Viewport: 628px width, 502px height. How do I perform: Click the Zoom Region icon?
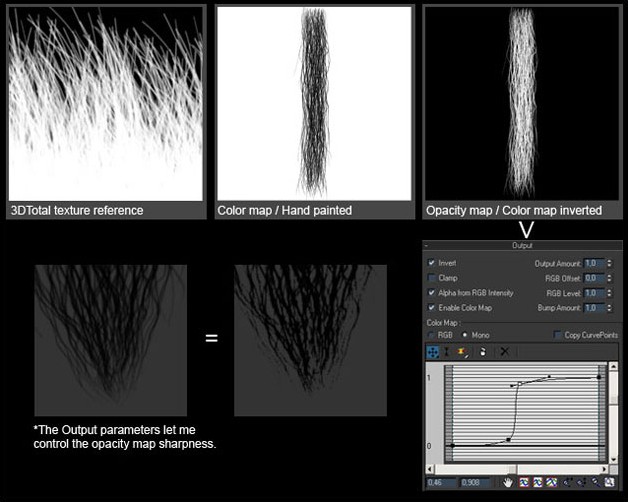tap(610, 482)
